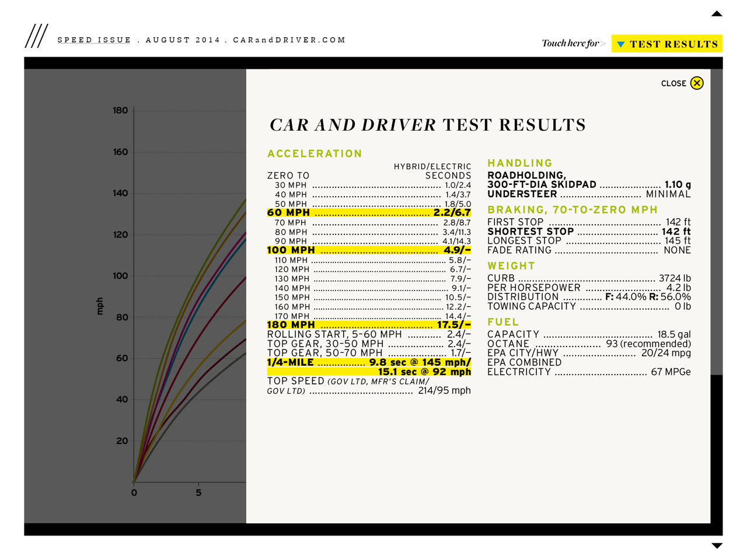
Task: Click the CLOSE text label
Action: (x=673, y=84)
